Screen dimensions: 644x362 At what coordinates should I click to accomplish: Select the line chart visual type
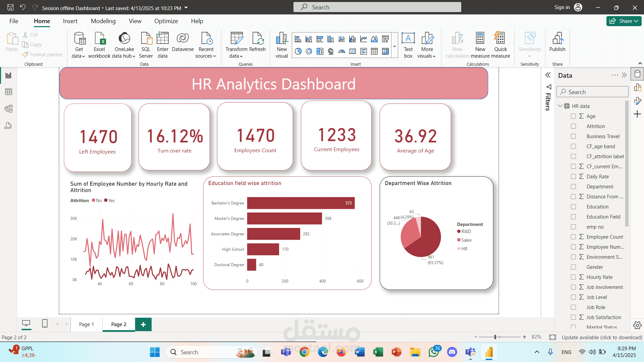(364, 39)
